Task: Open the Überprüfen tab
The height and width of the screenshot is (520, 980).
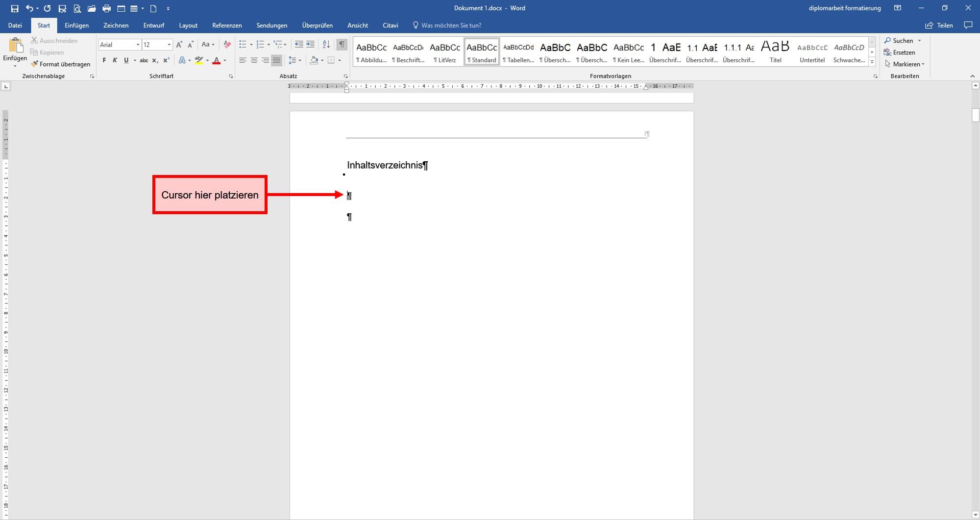Action: click(318, 25)
